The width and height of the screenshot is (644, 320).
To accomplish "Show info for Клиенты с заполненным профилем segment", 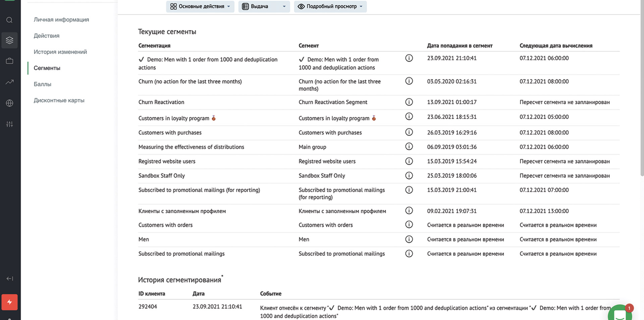I will [x=409, y=211].
